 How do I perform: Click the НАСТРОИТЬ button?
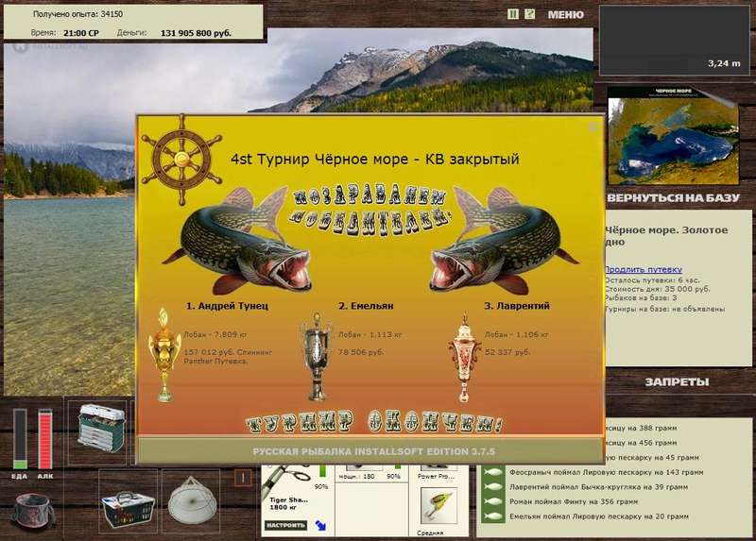pos(285,525)
